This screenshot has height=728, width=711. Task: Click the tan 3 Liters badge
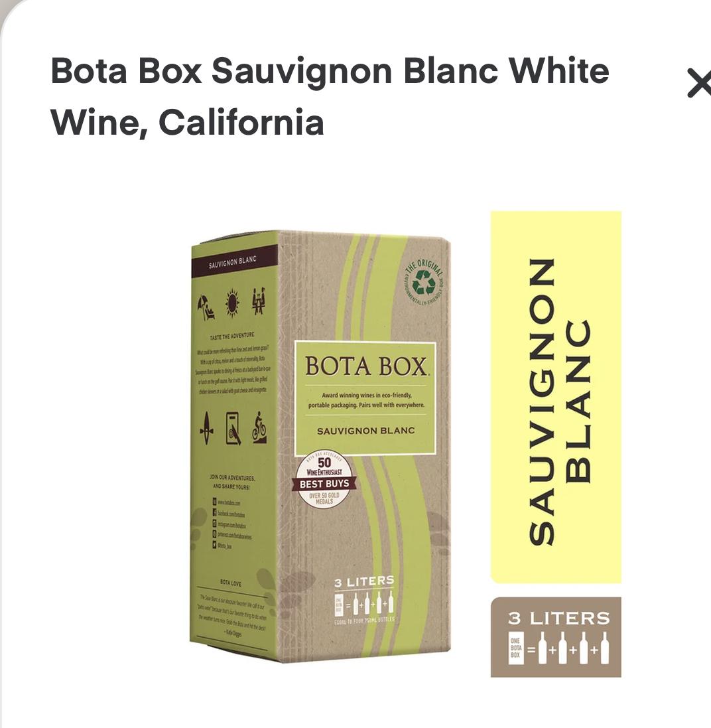556,637
